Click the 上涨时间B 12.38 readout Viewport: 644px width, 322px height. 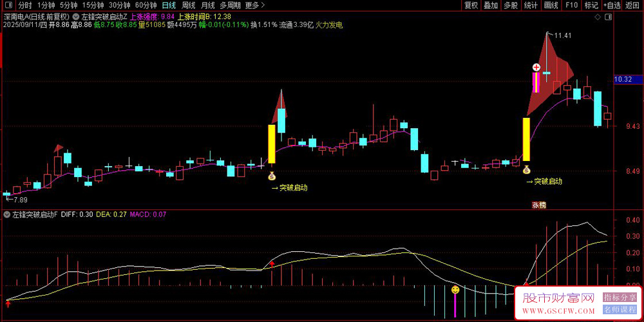tap(205, 17)
